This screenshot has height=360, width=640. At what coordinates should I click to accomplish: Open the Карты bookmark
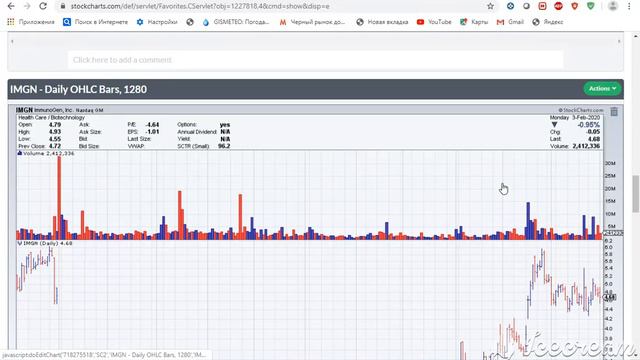click(474, 22)
